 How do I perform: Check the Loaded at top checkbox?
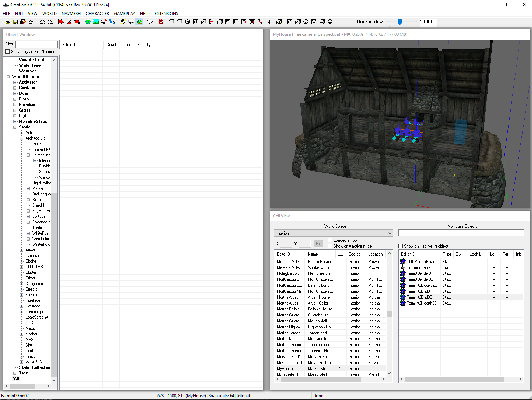coord(330,240)
